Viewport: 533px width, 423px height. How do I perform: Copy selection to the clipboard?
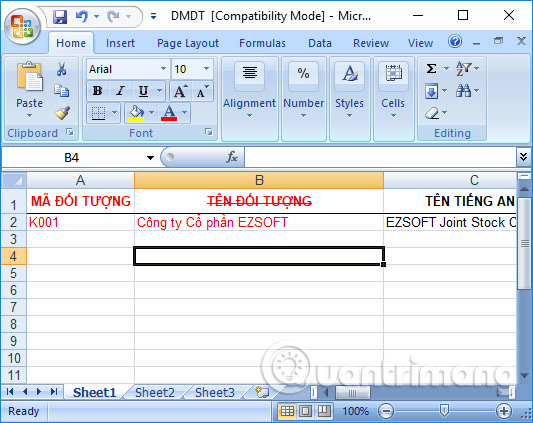click(x=61, y=91)
